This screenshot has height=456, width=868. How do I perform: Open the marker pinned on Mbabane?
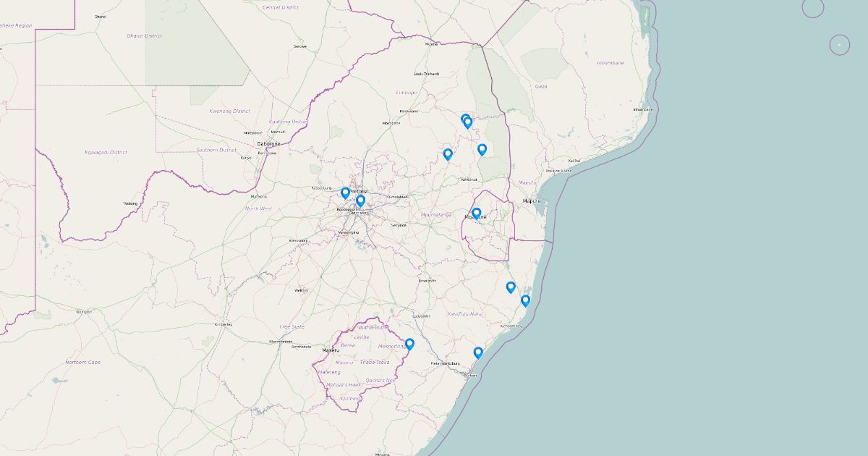point(476,214)
